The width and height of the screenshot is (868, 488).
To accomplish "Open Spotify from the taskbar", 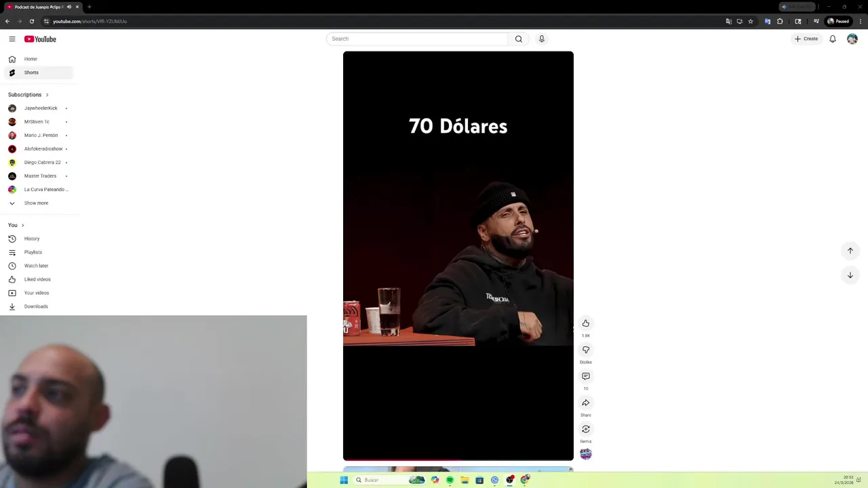I will click(x=450, y=480).
